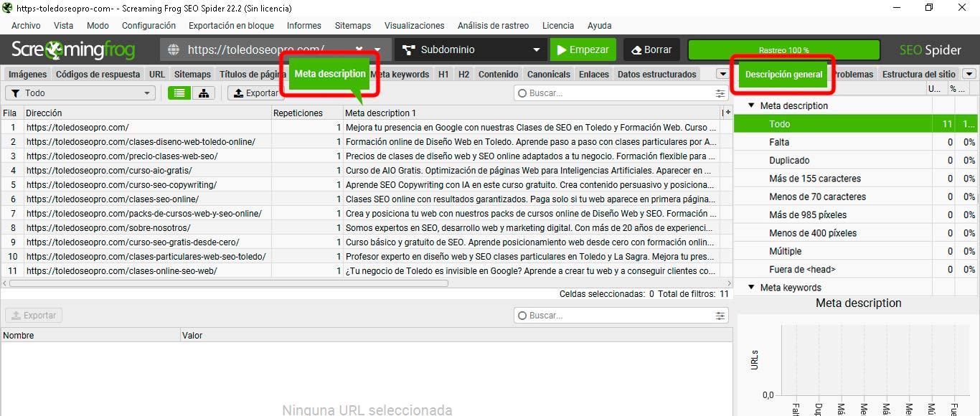The image size is (980, 416).
Task: Click the Screaming Frog logo
Action: tap(72, 49)
